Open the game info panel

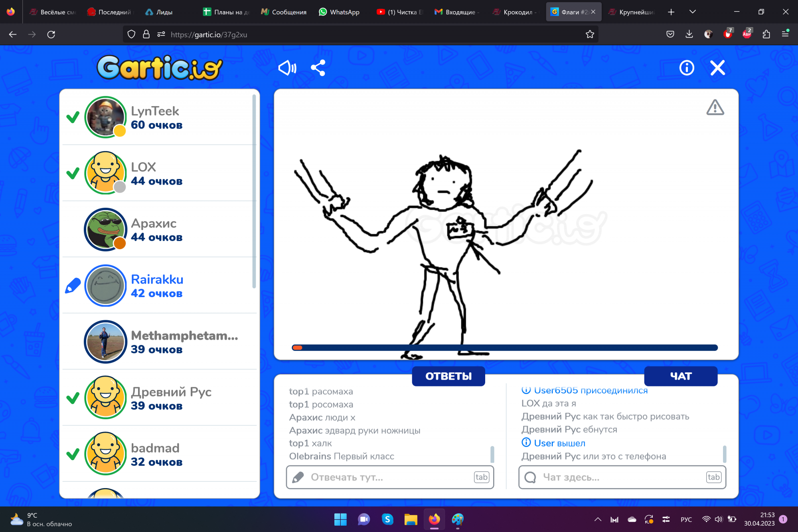686,68
